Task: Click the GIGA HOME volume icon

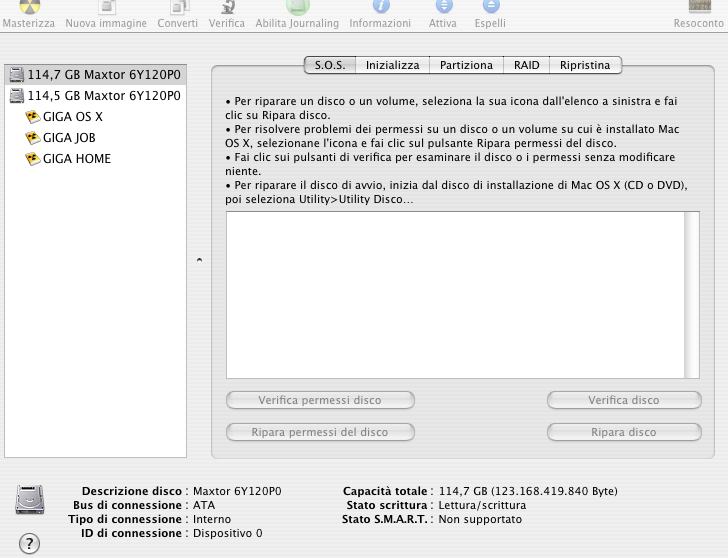Action: coord(32,159)
